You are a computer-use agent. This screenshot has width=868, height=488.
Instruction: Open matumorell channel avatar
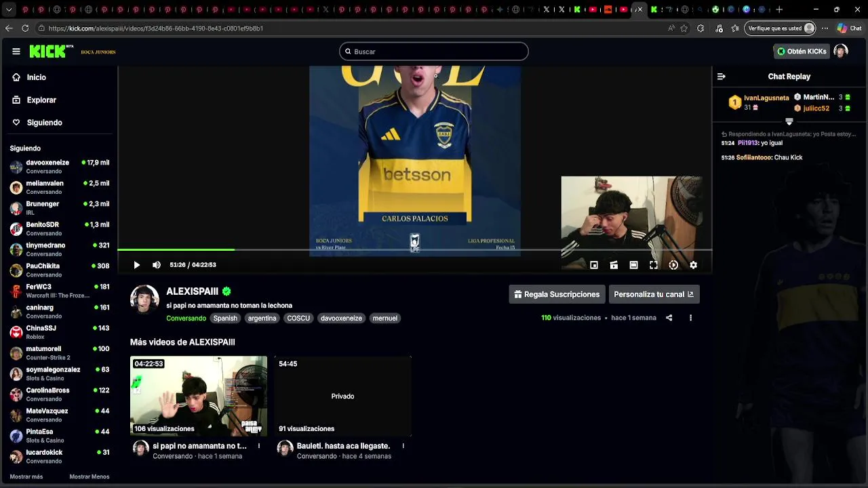coord(16,353)
